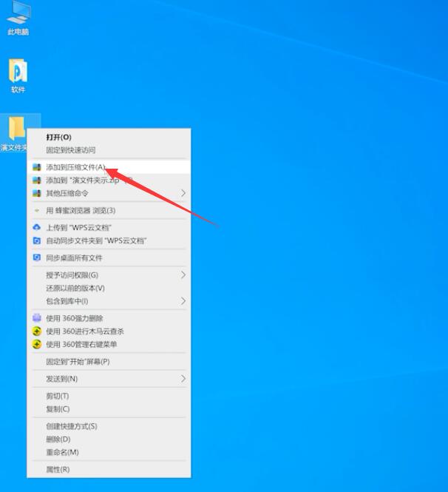
Task: Choose 剪切(T) from the menu
Action: point(109,396)
